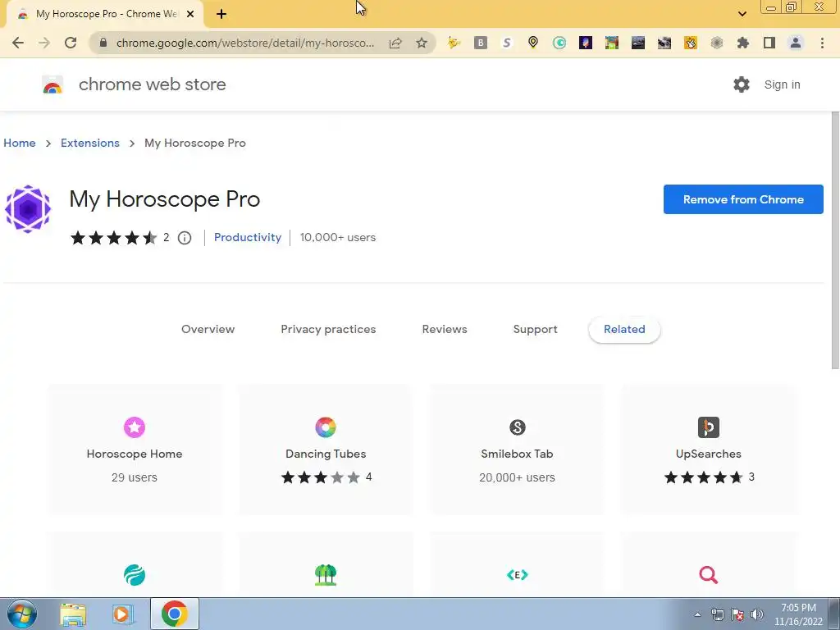Click the share page icon in address bar
The height and width of the screenshot is (630, 840).
point(395,43)
